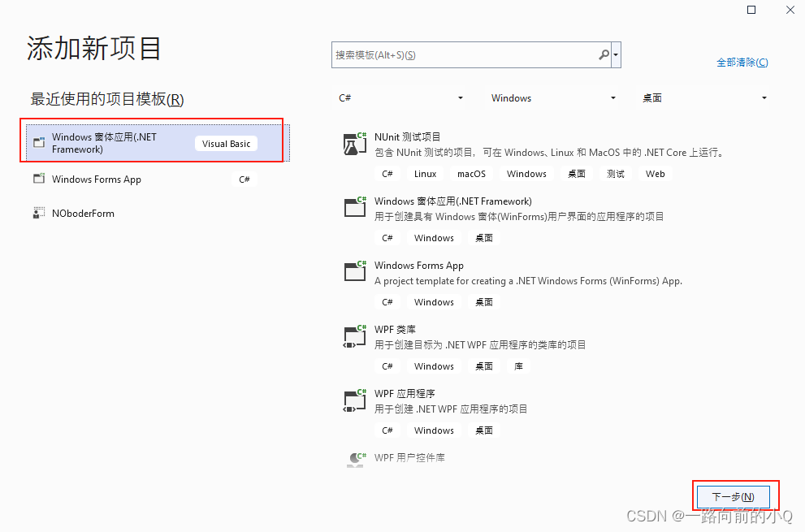
Task: Click the Windows tag under NUnit 测试项目
Action: (526, 174)
